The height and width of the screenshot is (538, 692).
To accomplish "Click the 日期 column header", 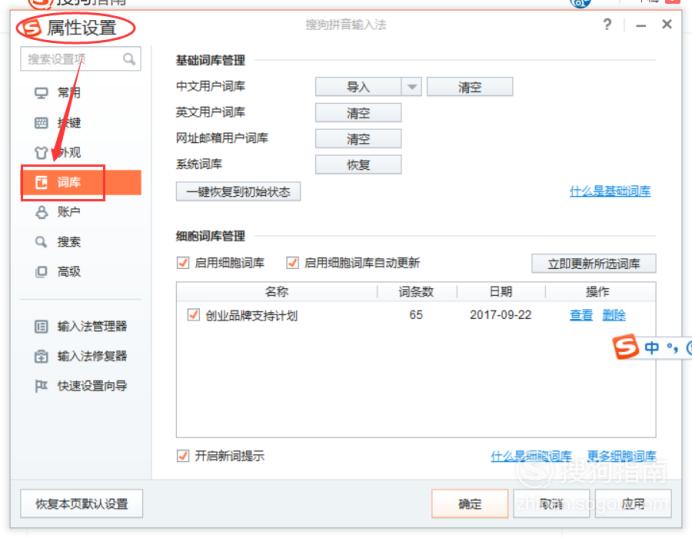I will pyautogui.click(x=500, y=292).
